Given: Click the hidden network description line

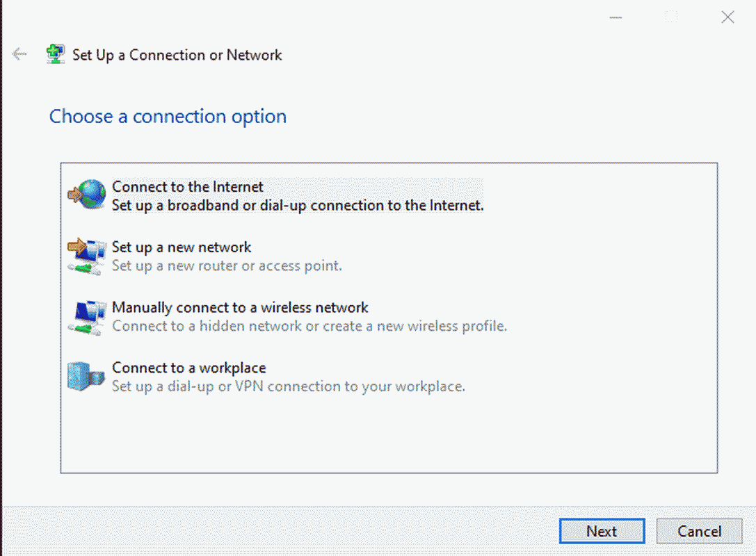Looking at the screenshot, I should coord(309,326).
